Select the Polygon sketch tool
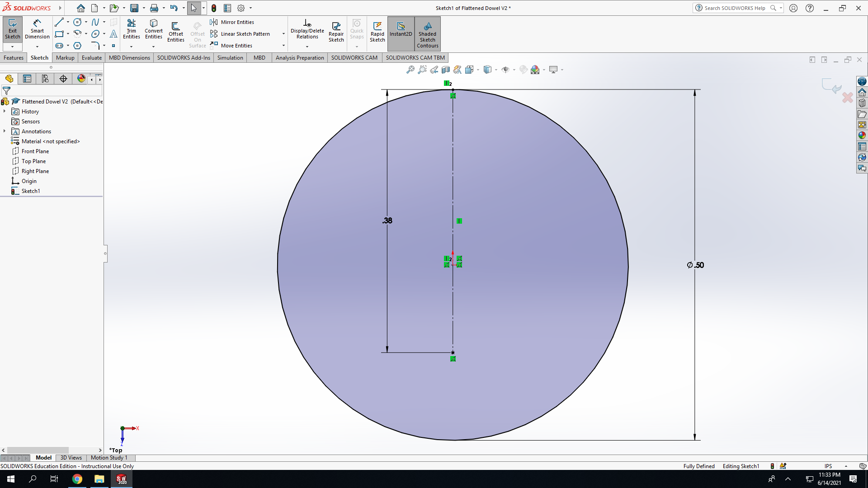868x488 pixels. pyautogui.click(x=77, y=46)
